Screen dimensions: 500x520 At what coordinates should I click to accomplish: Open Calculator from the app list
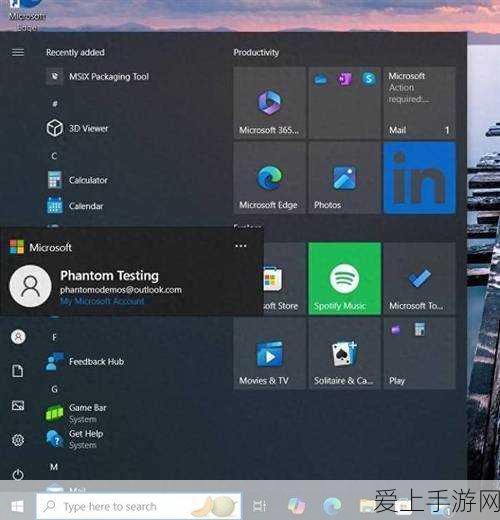coord(77,180)
